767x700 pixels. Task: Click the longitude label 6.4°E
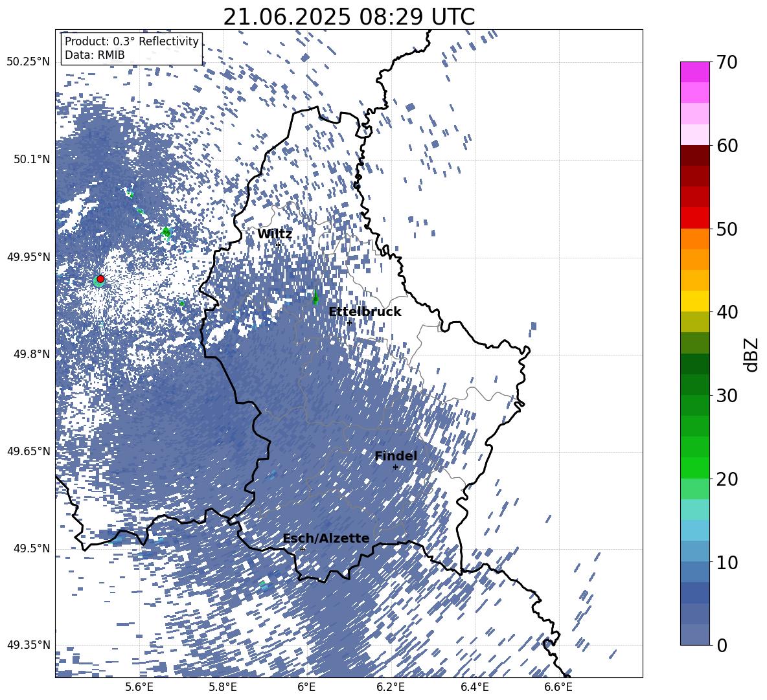click(x=474, y=687)
